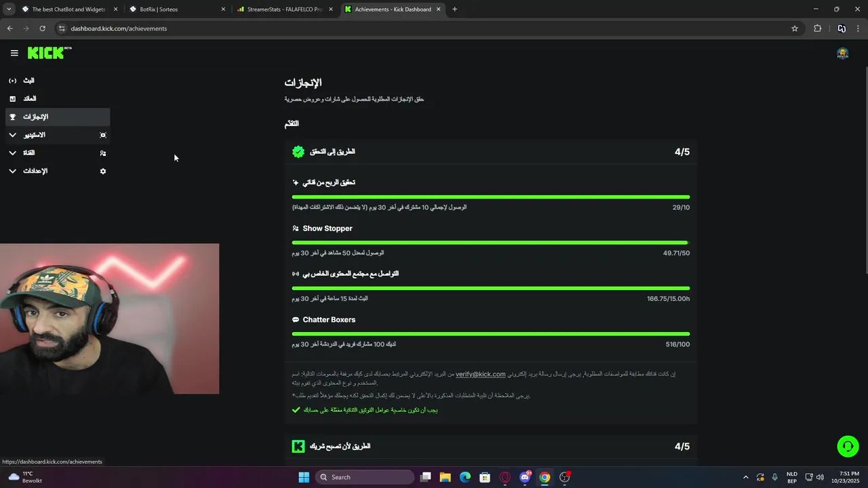Expand the الاستوديو sidebar section chevron

click(x=12, y=135)
